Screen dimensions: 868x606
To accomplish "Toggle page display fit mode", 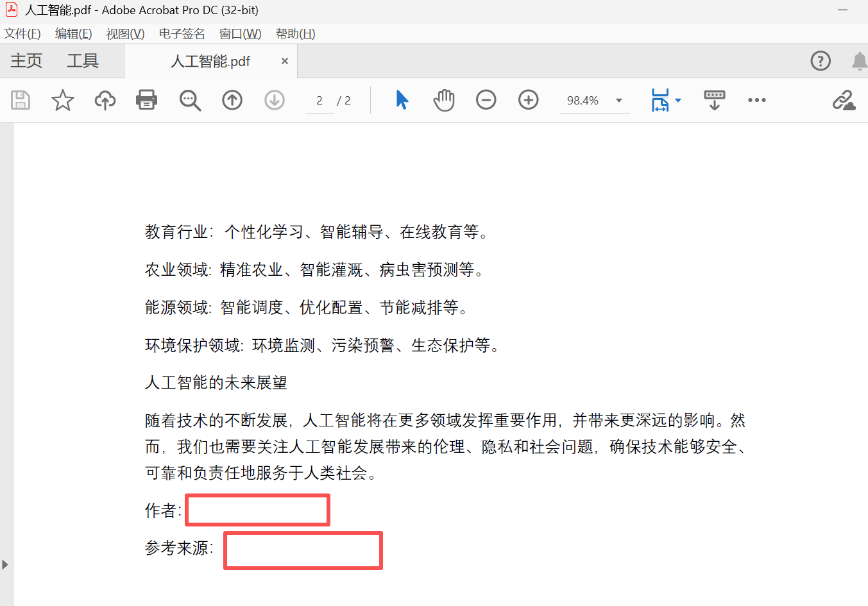I will [x=661, y=100].
